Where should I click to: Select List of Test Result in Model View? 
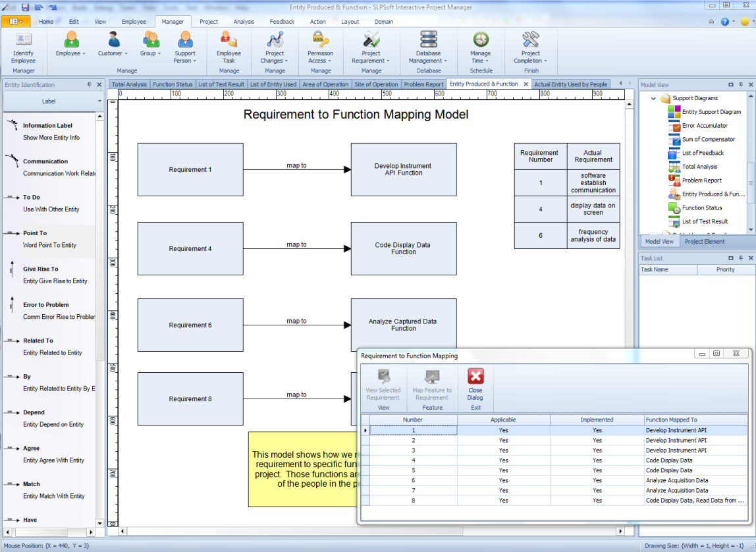tap(705, 222)
